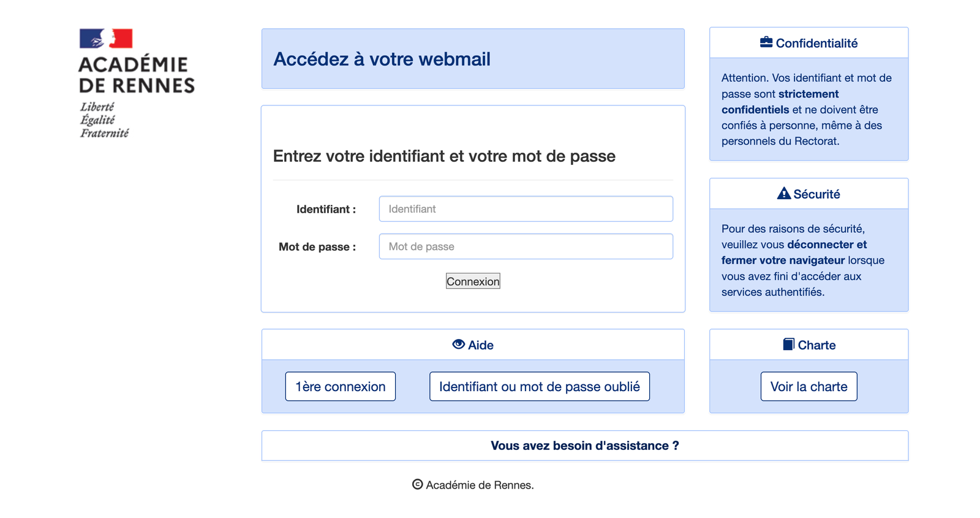The width and height of the screenshot is (980, 518).
Task: Click the copyright icon in the footer
Action: click(x=418, y=484)
